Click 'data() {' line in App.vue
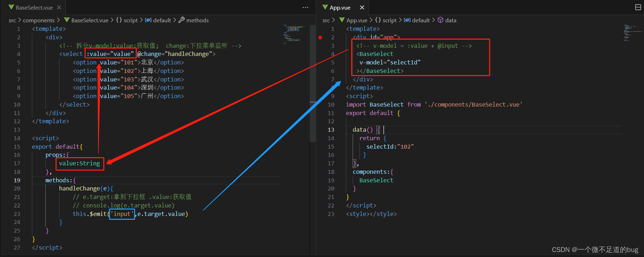Viewport: 644px width, 257px height. coord(366,130)
